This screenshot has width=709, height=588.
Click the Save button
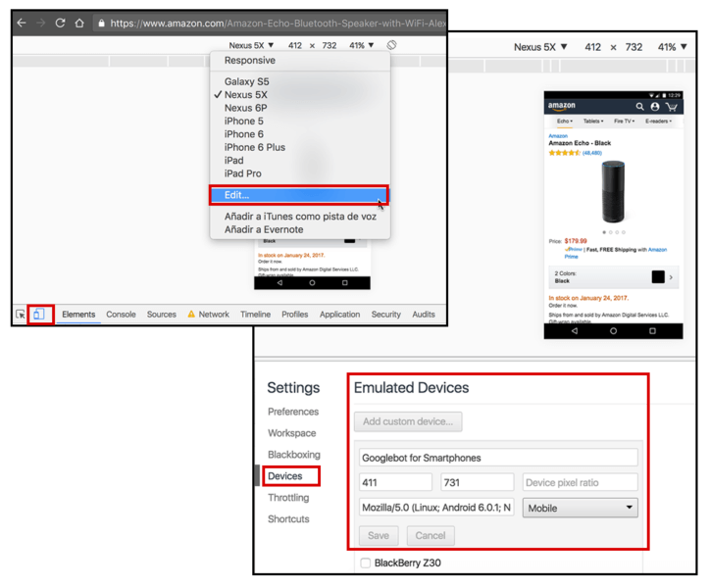(379, 535)
